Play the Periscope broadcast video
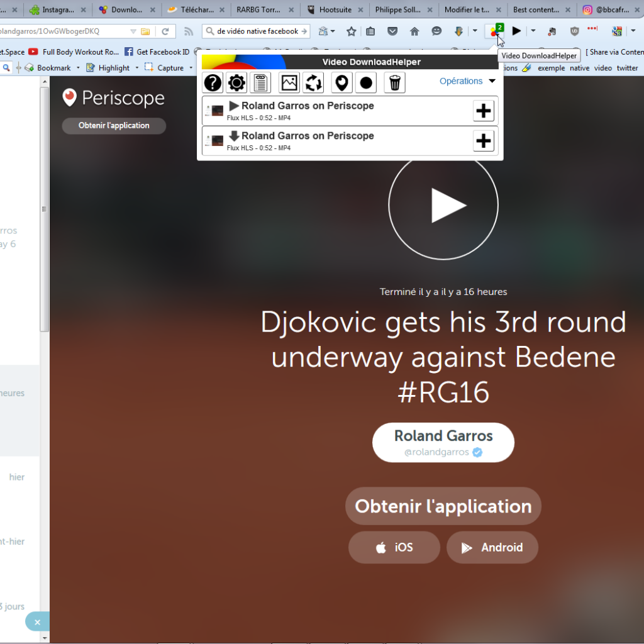644x644 pixels. click(443, 205)
